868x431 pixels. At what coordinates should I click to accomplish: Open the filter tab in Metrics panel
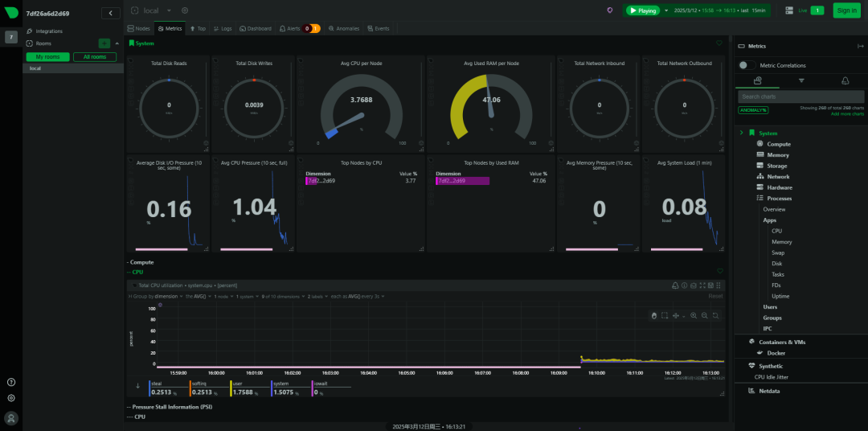[x=801, y=81]
